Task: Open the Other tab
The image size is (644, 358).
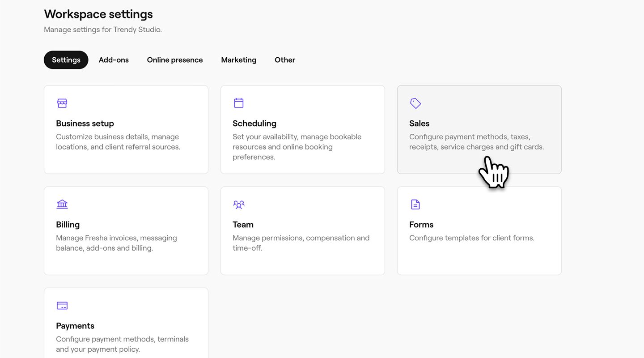Action: [285, 60]
